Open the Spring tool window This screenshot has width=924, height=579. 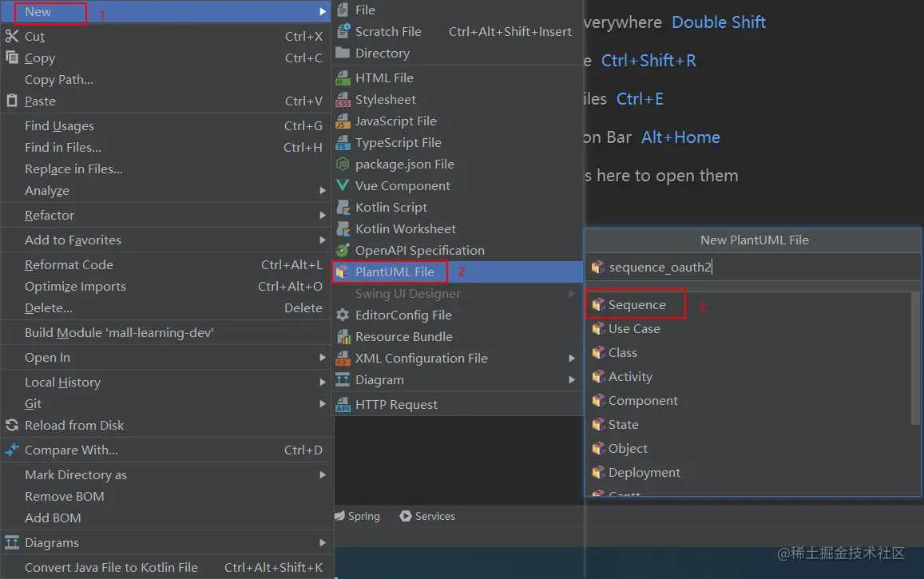358,516
